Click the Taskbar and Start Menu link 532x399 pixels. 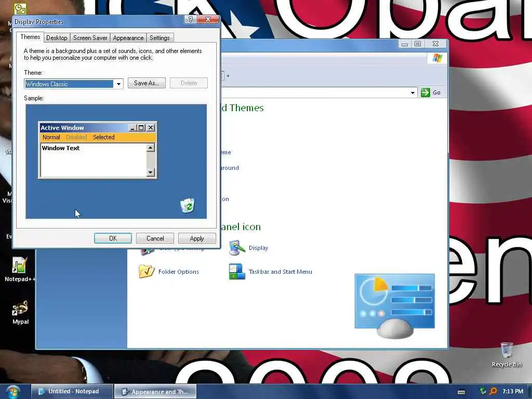pos(280,271)
